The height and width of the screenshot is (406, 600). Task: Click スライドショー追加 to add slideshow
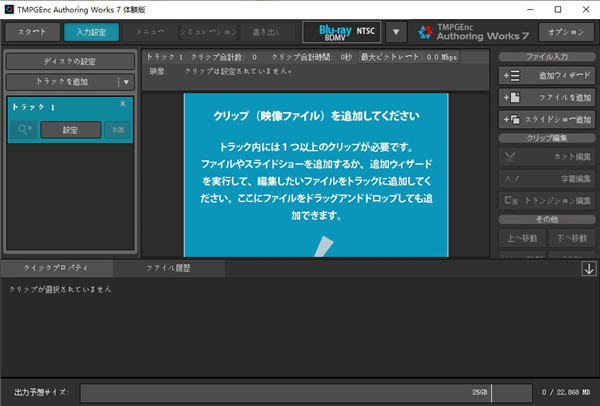tap(546, 119)
